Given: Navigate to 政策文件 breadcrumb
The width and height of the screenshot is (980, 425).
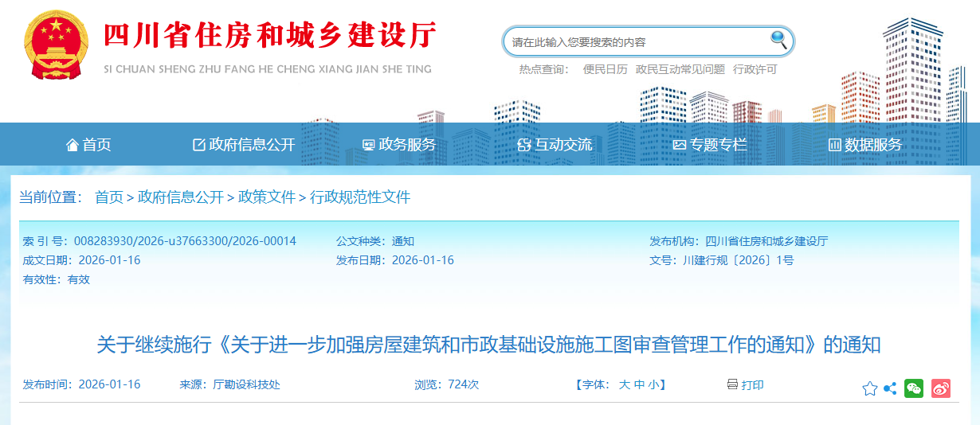Looking at the screenshot, I should [267, 197].
